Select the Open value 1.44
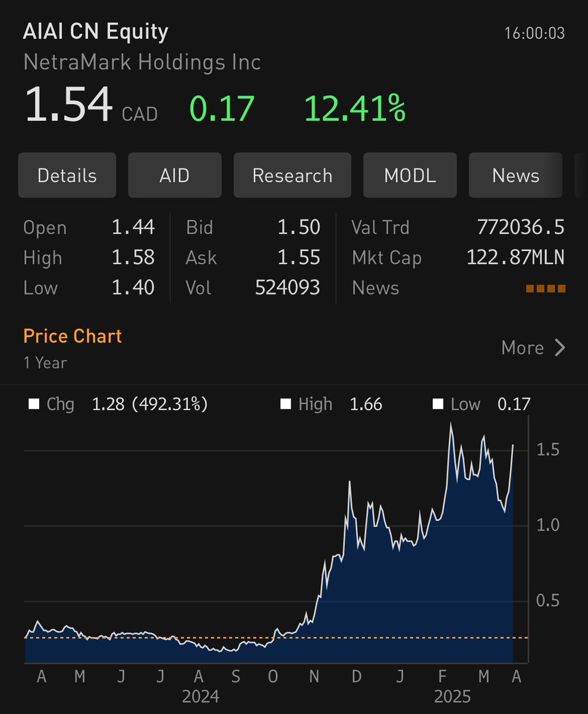This screenshot has height=714, width=588. pos(133,227)
